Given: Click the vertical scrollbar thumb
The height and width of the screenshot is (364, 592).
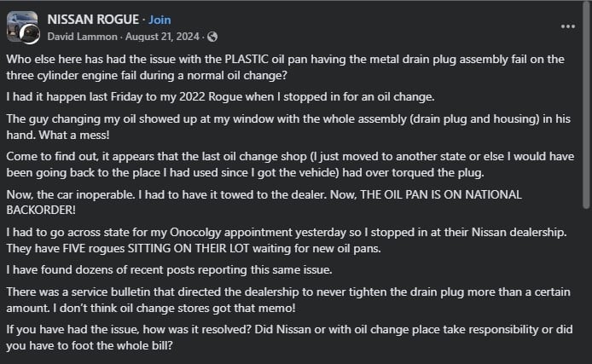Looking at the screenshot, I should point(586,102).
